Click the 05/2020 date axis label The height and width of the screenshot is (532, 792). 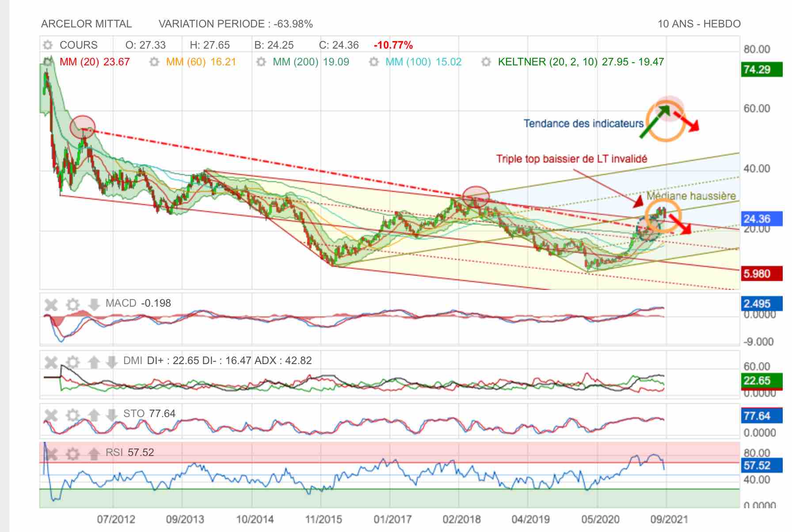(600, 519)
